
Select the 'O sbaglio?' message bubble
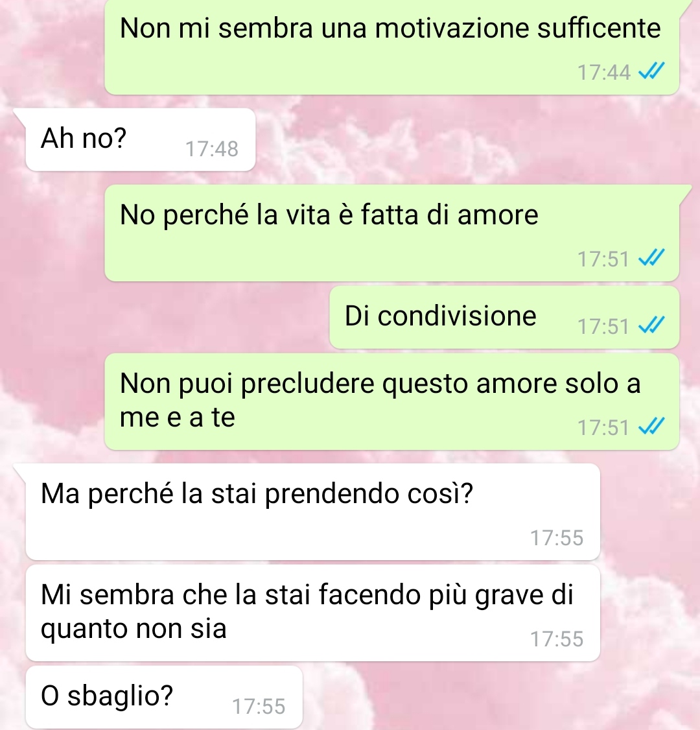pyautogui.click(x=164, y=698)
